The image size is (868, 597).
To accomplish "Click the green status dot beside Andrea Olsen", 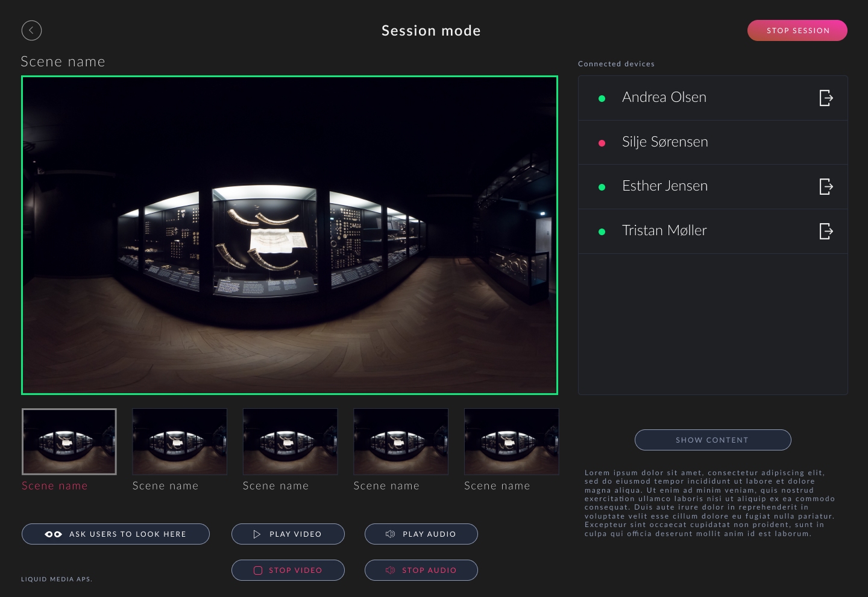I will pyautogui.click(x=602, y=98).
